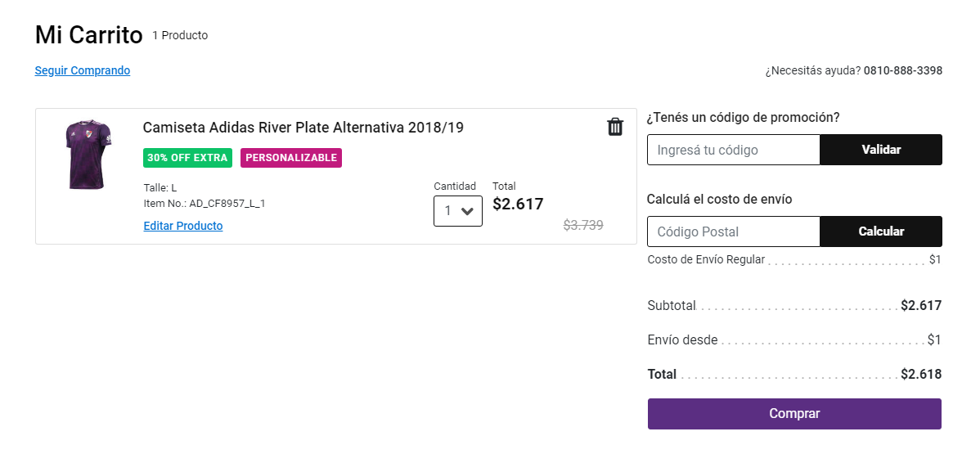This screenshot has width=980, height=463.
Task: Open the River Plate jersey thumbnail
Action: (88, 155)
